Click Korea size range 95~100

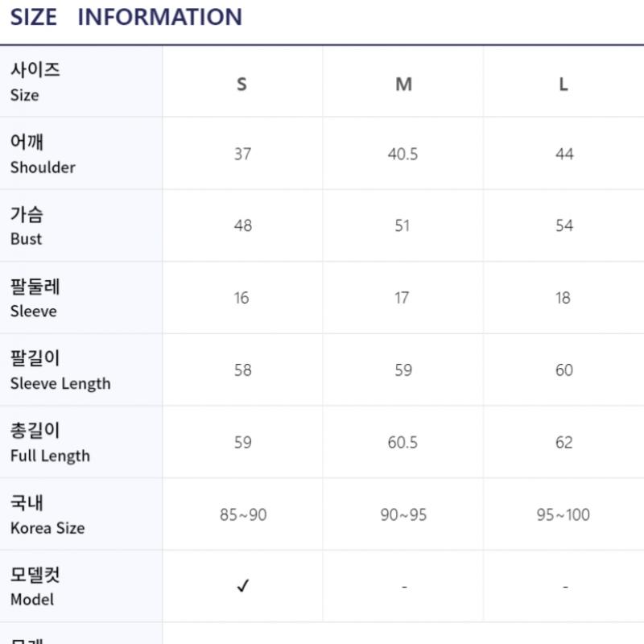click(563, 514)
